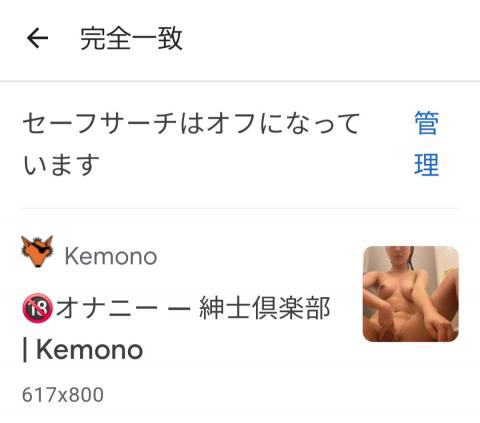Click the 完全一致 page title
The width and height of the screenshot is (480, 423).
(131, 39)
